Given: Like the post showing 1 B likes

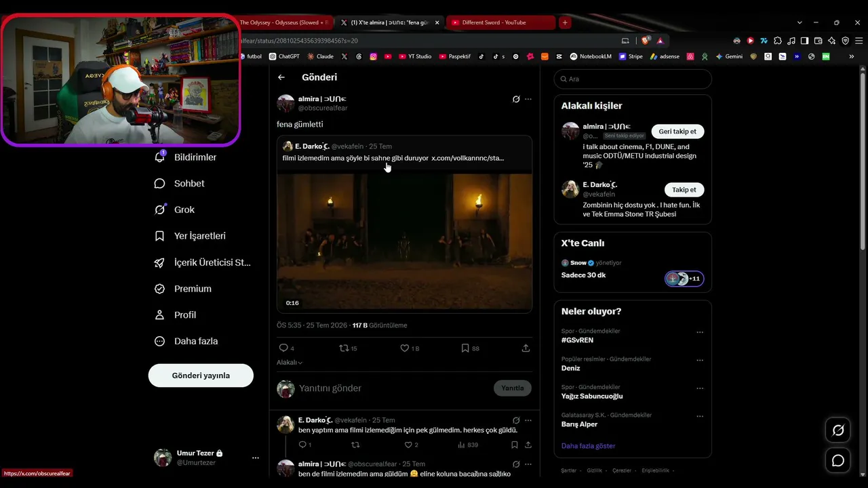Looking at the screenshot, I should click(x=410, y=348).
